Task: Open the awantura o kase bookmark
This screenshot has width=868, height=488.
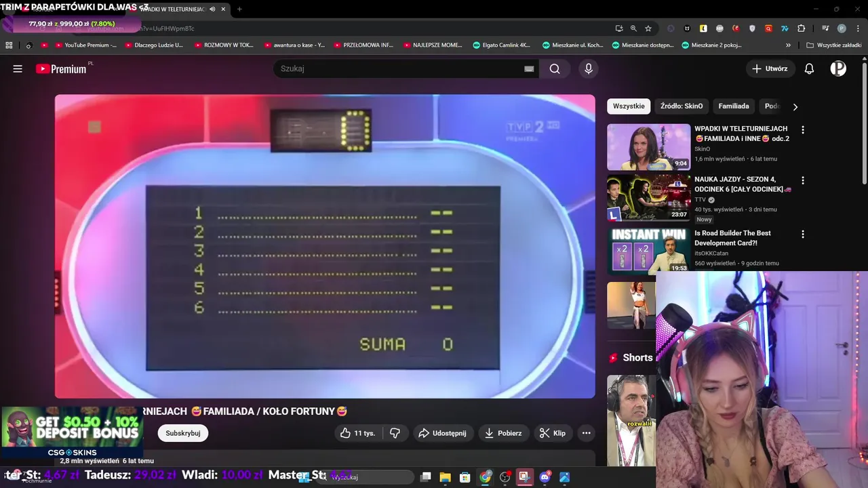Action: 294,45
